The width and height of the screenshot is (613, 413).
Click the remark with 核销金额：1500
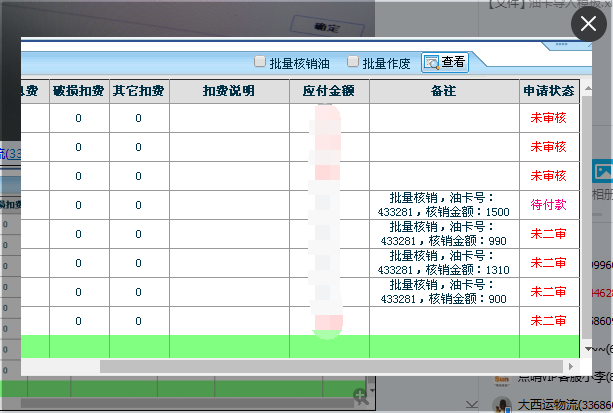pyautogui.click(x=444, y=205)
